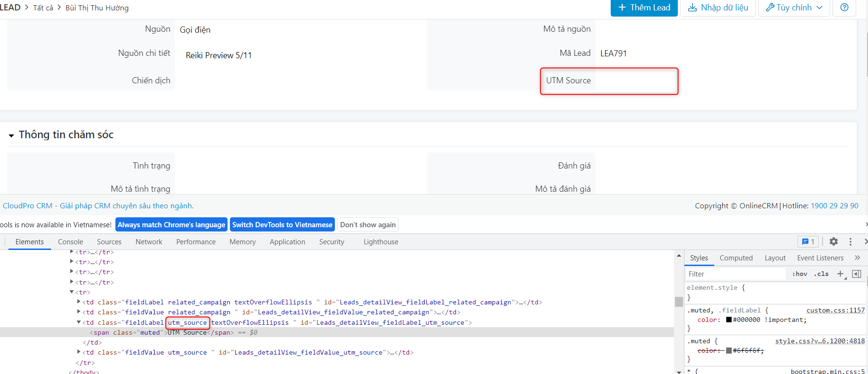Image resolution: width=868 pixels, height=374 pixels.
Task: Click Don't show again button
Action: (368, 224)
